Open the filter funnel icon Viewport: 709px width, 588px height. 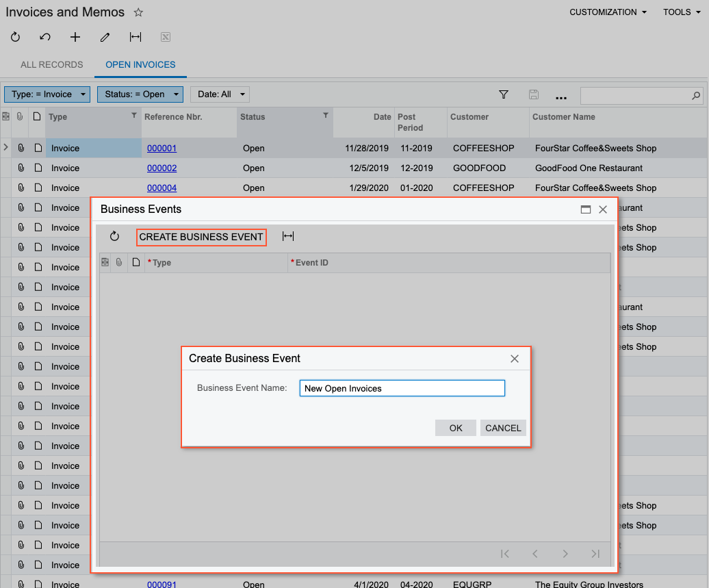[504, 94]
